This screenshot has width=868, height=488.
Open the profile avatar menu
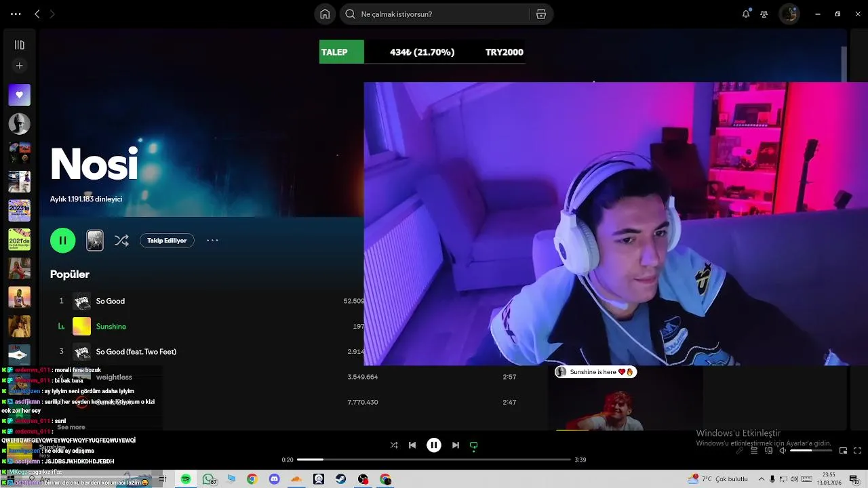(789, 14)
